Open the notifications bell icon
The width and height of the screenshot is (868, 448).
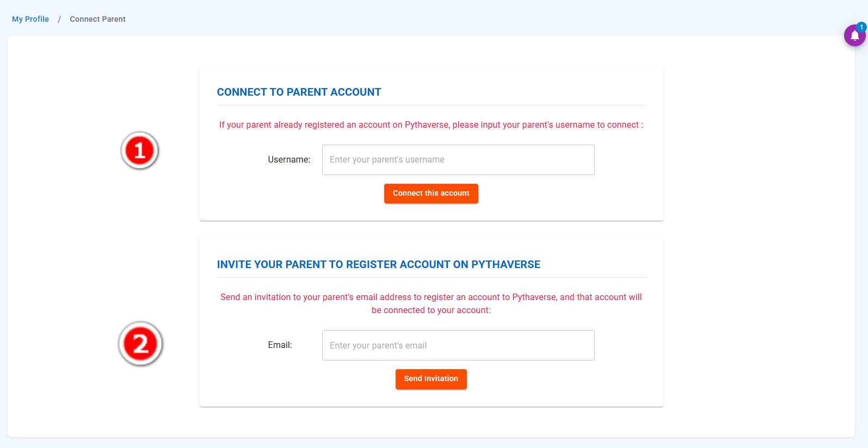854,36
